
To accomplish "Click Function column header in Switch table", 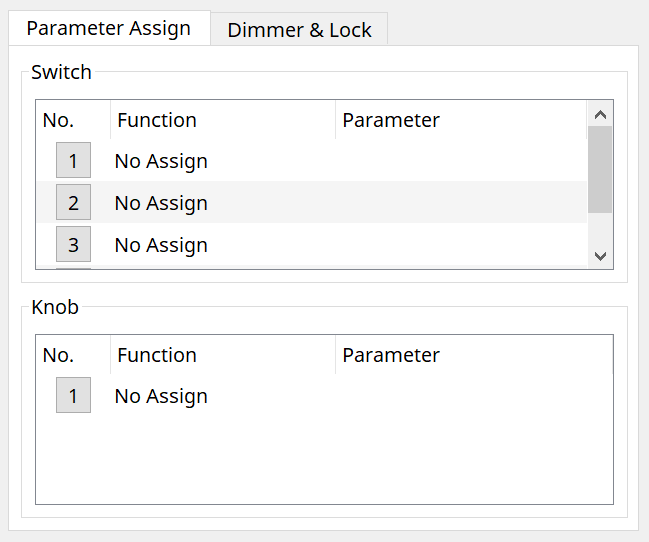I will (222, 120).
